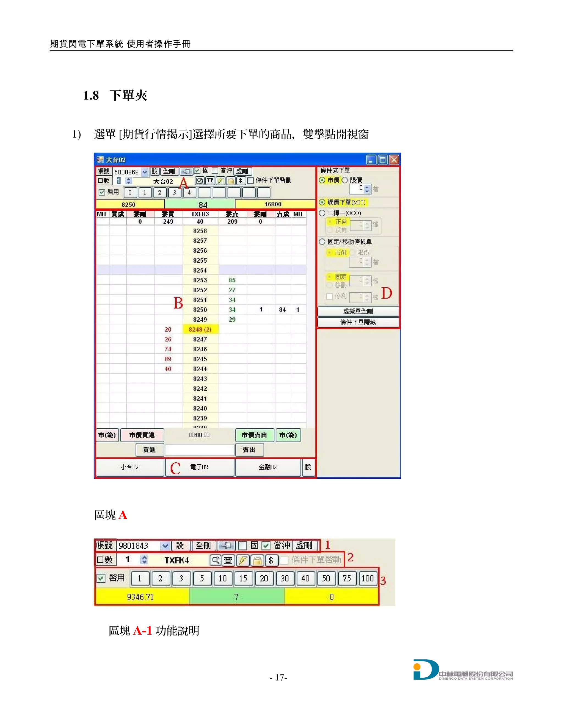
Task: Open account 5000869 dropdown arrow
Action: click(144, 172)
